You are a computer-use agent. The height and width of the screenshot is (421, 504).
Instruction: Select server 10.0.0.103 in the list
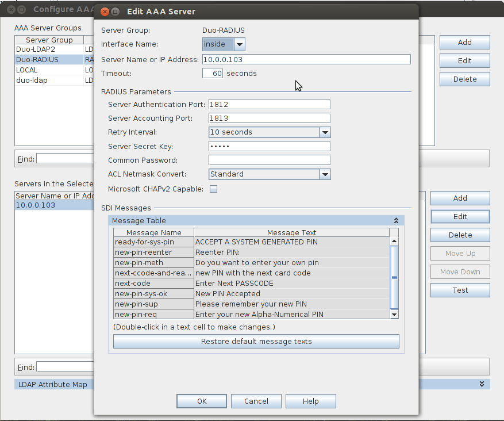[x=40, y=205]
